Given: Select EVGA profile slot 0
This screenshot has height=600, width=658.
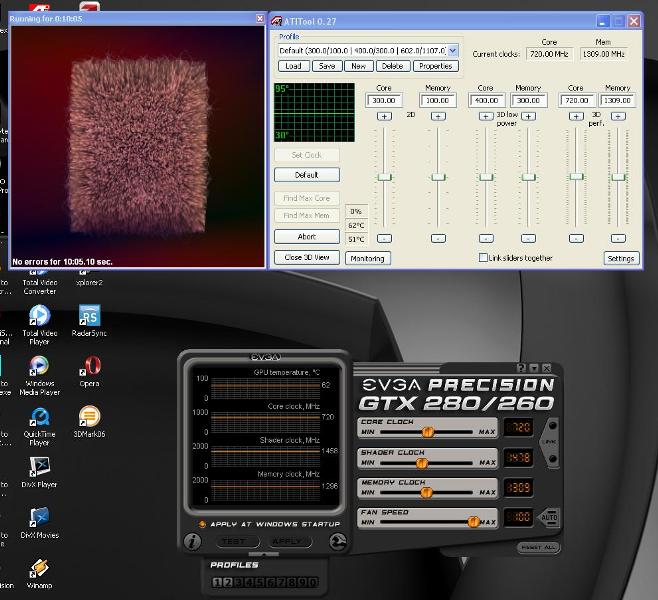Looking at the screenshot, I should [313, 582].
